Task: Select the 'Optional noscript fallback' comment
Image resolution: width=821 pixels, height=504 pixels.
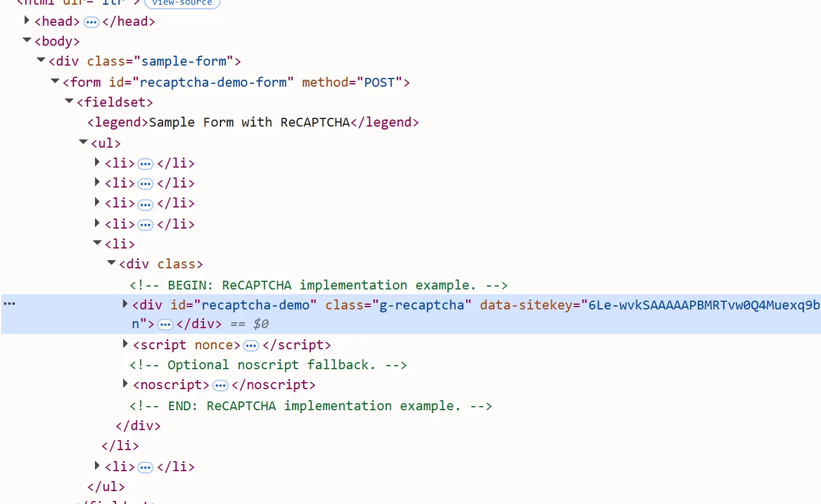Action: coord(268,365)
